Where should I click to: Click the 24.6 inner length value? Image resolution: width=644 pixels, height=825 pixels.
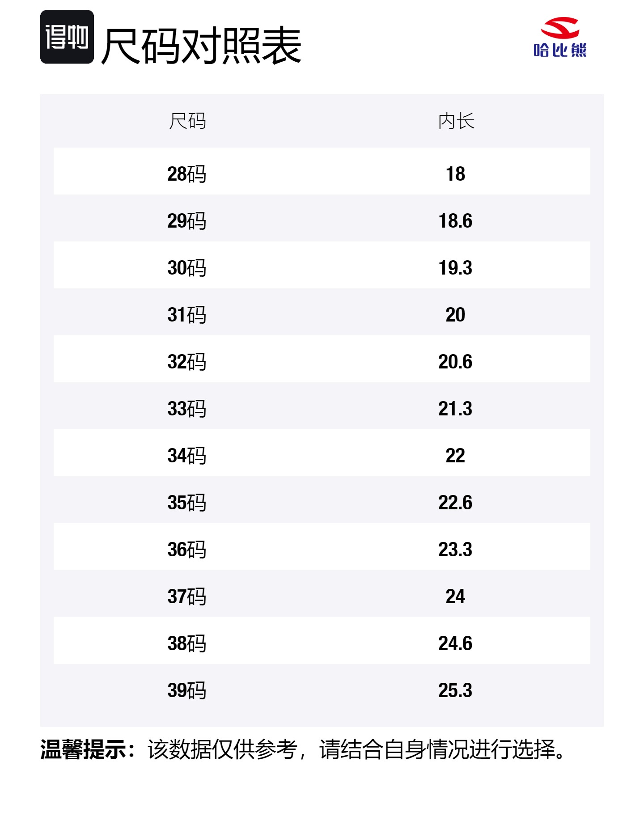(x=455, y=643)
